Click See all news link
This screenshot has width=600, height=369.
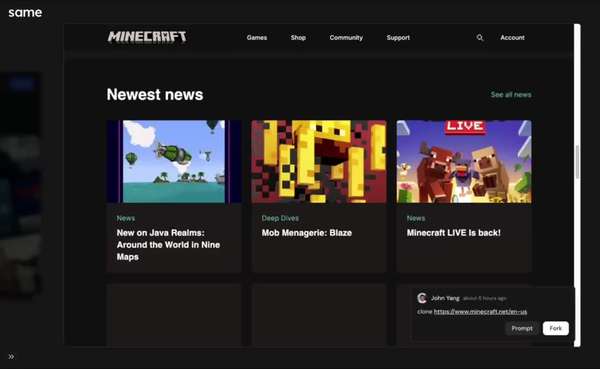pos(511,95)
